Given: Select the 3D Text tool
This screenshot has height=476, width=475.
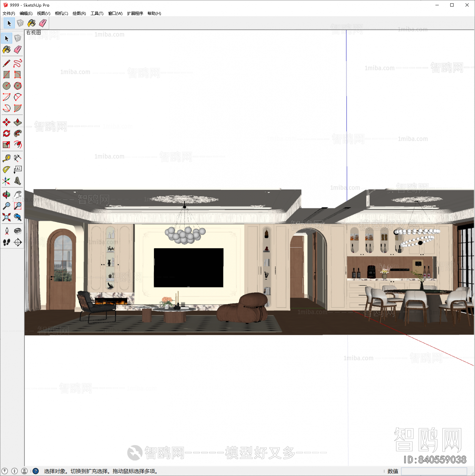Looking at the screenshot, I should [x=18, y=181].
